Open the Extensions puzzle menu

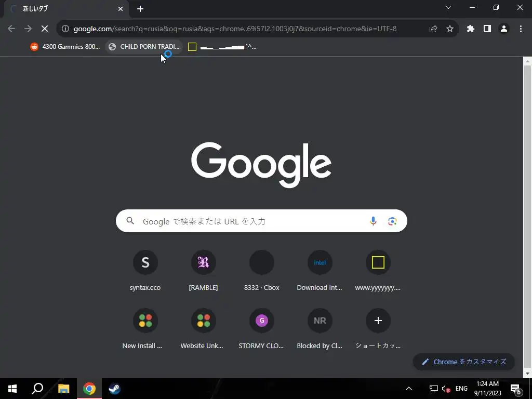(471, 29)
